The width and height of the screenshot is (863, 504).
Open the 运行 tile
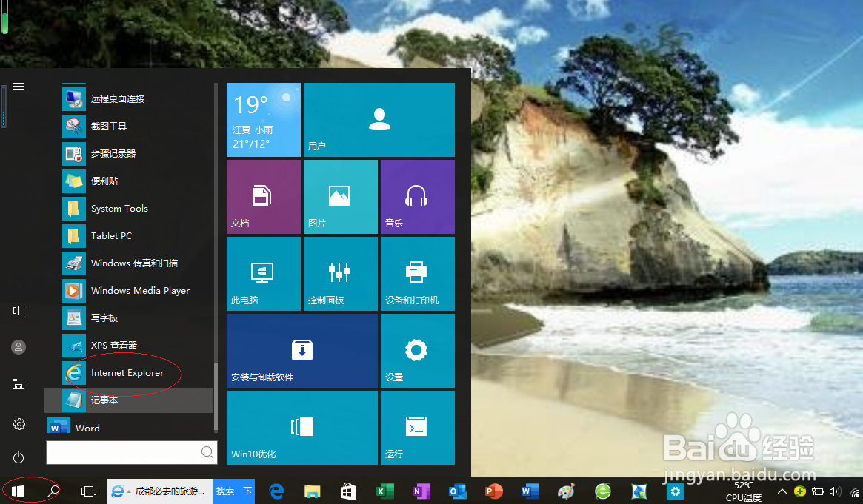tap(418, 428)
